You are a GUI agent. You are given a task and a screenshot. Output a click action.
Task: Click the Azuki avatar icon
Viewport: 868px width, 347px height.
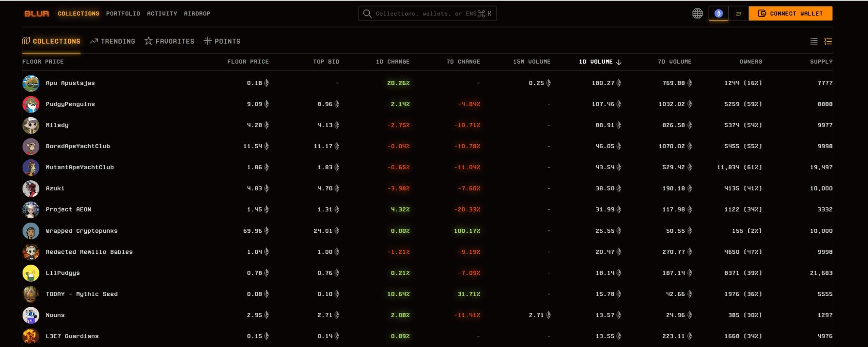[31, 188]
